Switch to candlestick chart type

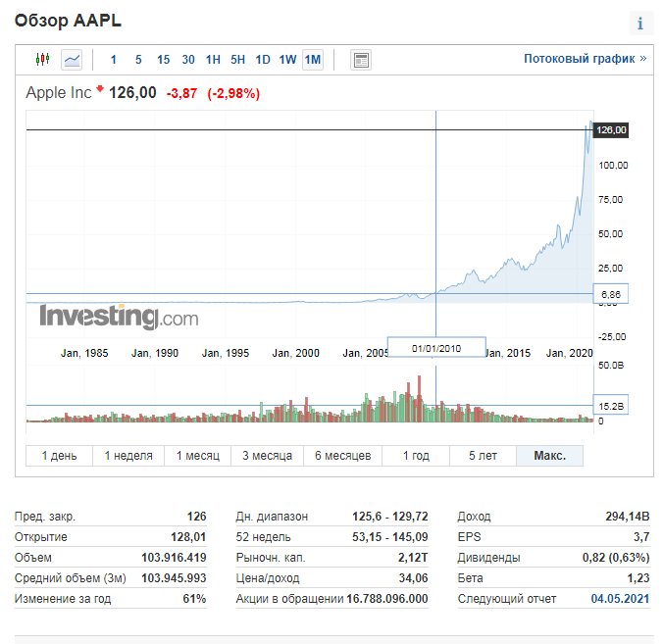click(x=42, y=60)
